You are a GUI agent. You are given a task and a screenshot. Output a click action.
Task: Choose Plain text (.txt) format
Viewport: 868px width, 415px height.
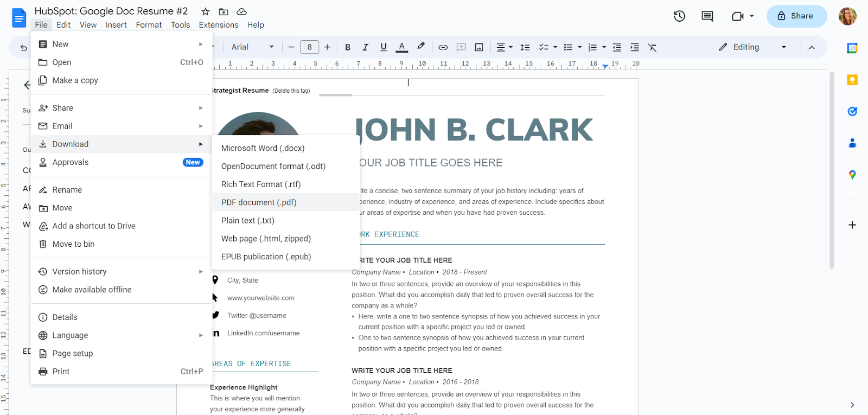tap(286, 220)
